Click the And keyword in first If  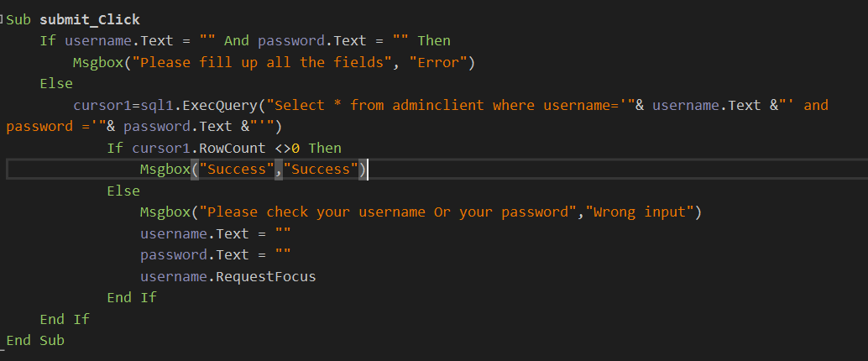point(237,40)
